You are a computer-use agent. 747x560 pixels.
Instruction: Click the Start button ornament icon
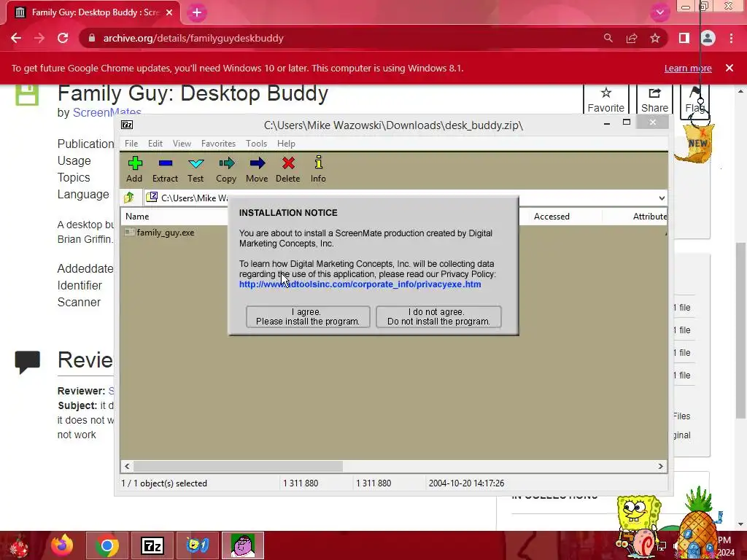coord(18,546)
